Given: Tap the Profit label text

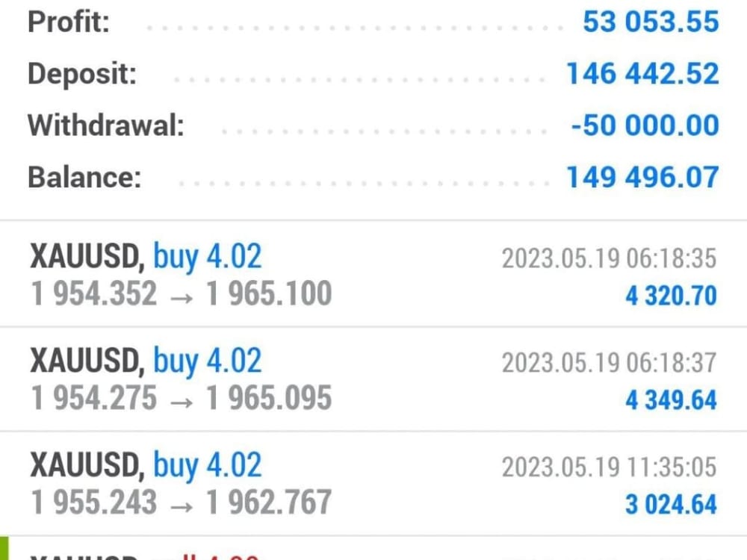Looking at the screenshot, I should [x=66, y=22].
